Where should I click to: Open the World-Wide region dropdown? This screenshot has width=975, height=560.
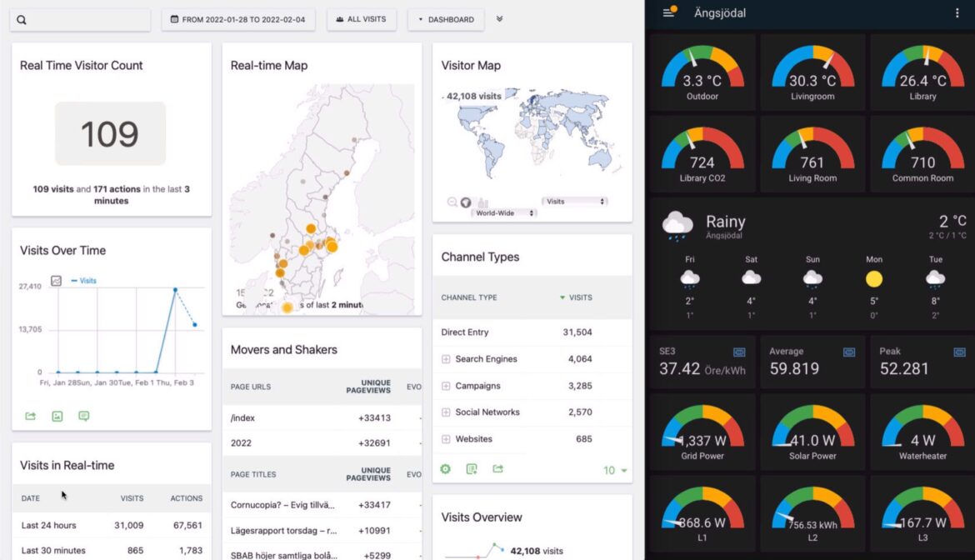click(504, 213)
